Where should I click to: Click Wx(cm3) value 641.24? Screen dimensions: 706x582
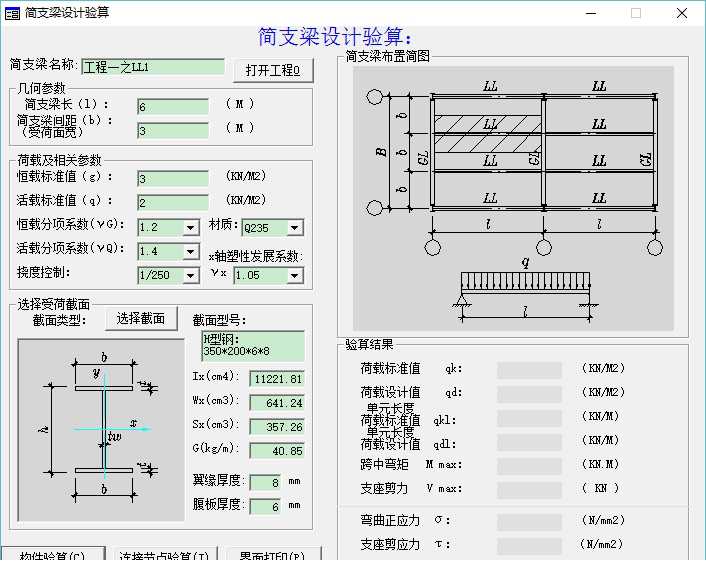tap(277, 403)
